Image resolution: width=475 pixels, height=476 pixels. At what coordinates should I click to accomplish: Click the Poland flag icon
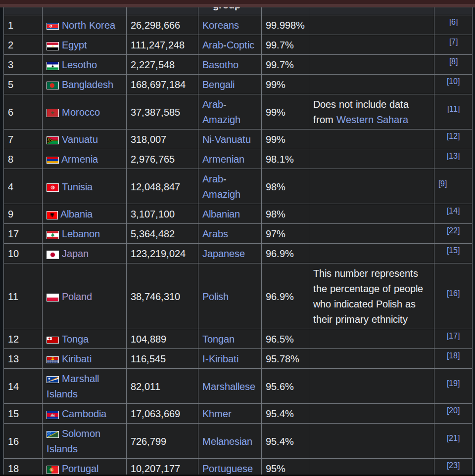tap(52, 298)
